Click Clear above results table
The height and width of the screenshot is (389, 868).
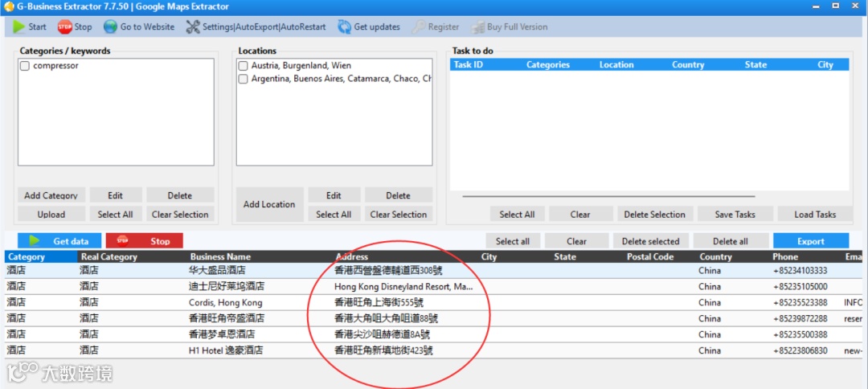[x=576, y=240]
